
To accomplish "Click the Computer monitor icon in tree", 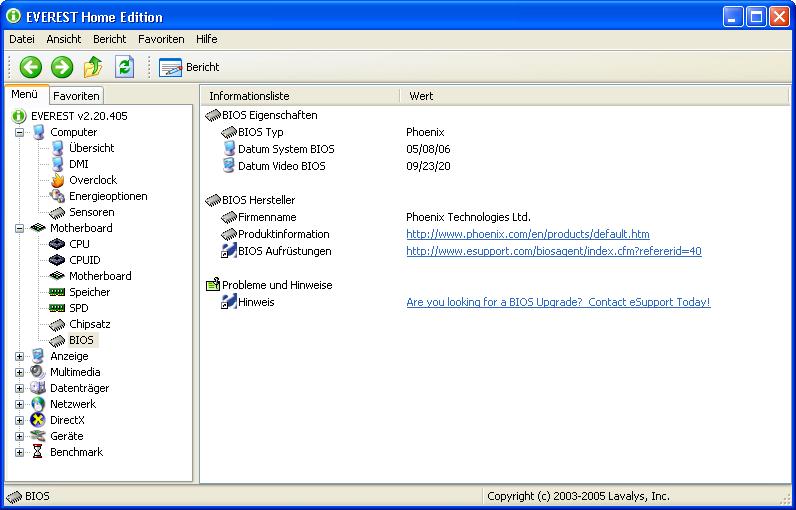I will point(38,132).
